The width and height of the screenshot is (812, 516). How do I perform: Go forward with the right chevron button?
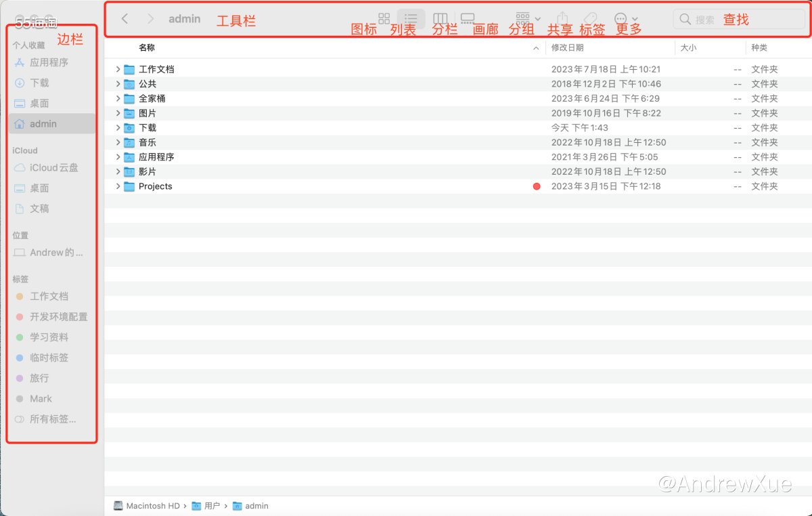coord(150,19)
